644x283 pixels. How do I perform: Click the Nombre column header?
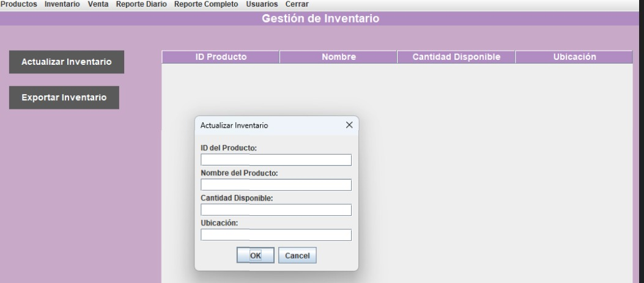pyautogui.click(x=338, y=57)
